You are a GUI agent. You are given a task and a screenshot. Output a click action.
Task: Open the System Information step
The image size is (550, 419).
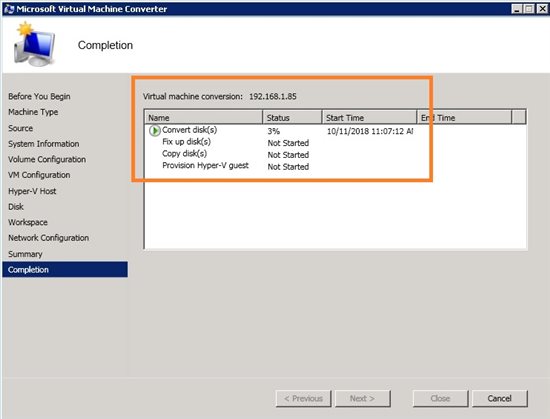44,144
